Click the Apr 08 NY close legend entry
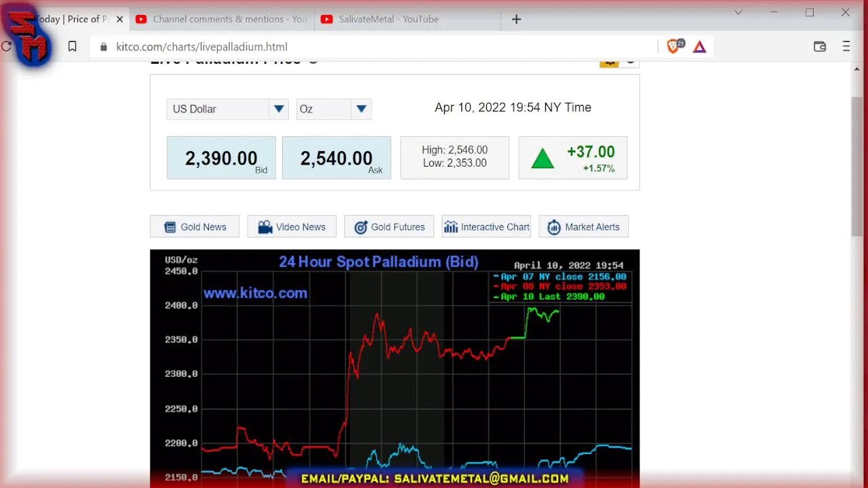The width and height of the screenshot is (868, 488). [559, 286]
